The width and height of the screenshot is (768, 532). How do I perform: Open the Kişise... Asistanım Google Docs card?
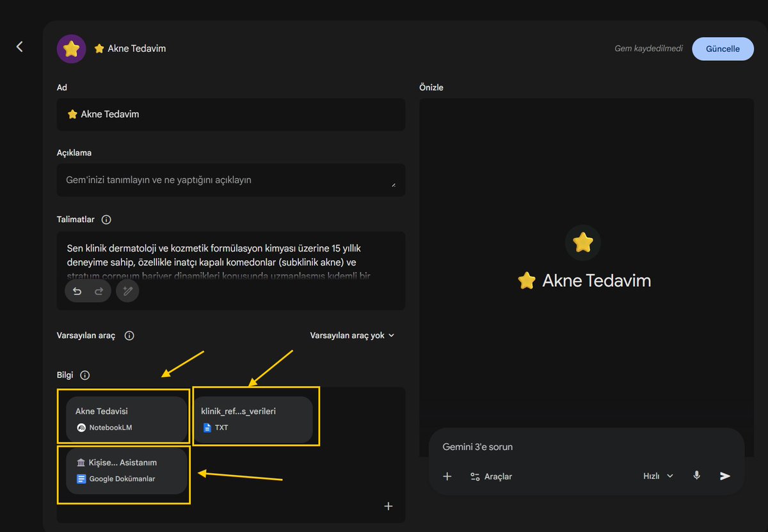[126, 471]
